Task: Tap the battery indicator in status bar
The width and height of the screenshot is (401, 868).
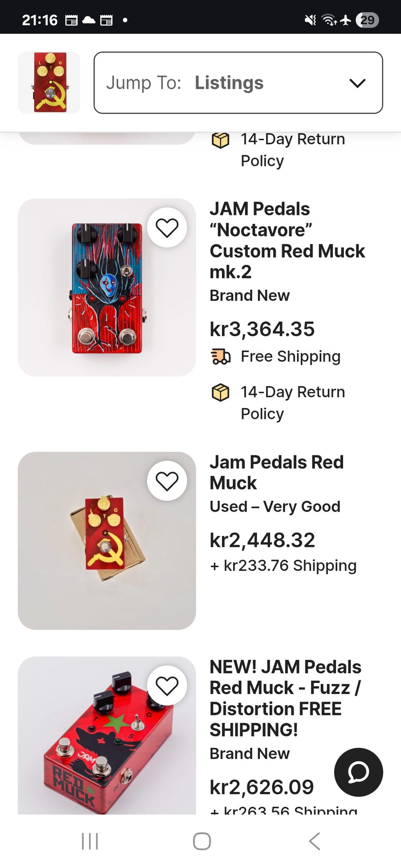Action: click(367, 20)
